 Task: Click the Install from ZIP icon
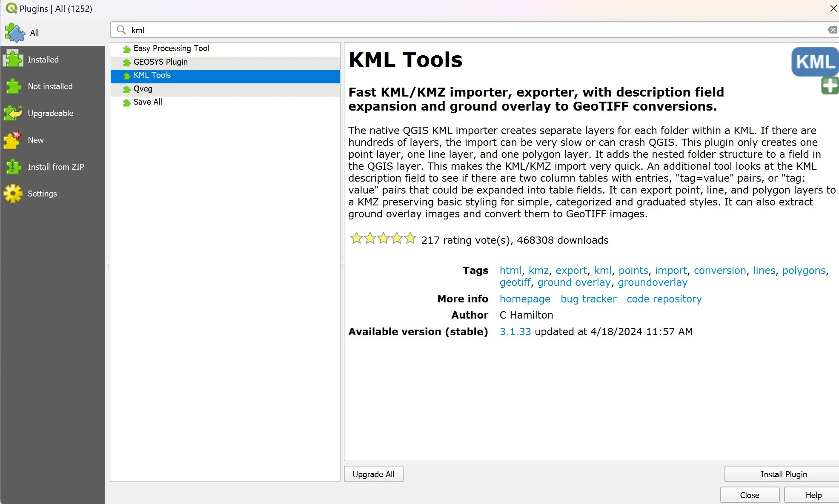(x=13, y=166)
